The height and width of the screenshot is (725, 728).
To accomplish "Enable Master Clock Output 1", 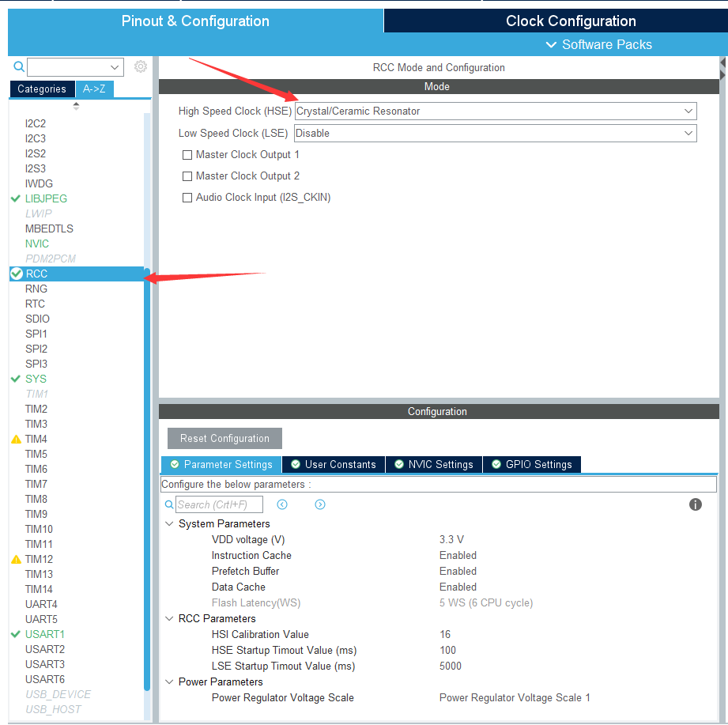I will [187, 155].
